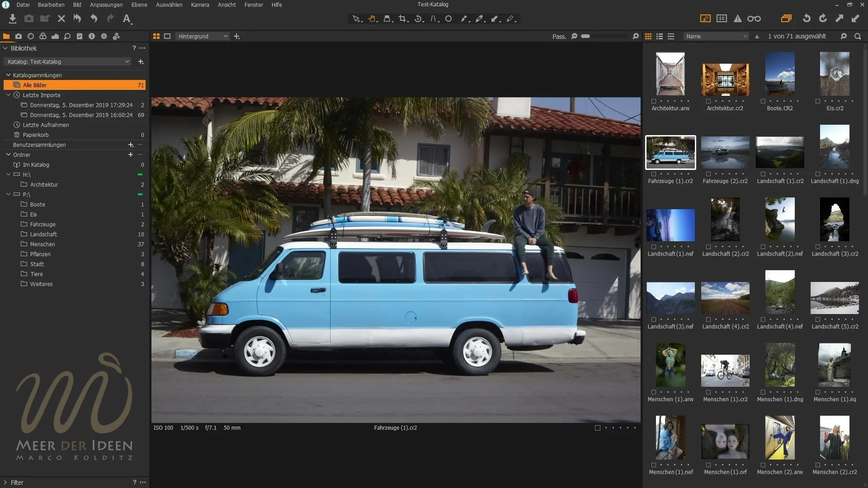
Task: Select the rotate straighten tool
Action: tap(419, 19)
